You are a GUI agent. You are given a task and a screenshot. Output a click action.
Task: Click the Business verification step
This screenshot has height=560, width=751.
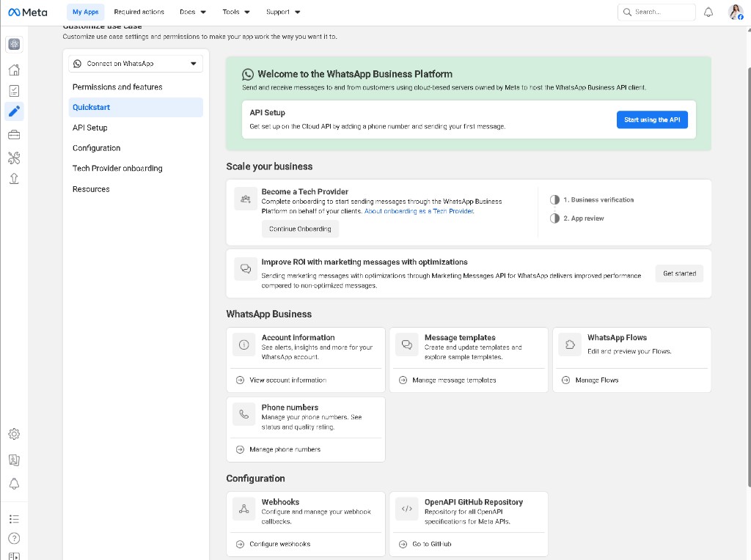click(592, 199)
